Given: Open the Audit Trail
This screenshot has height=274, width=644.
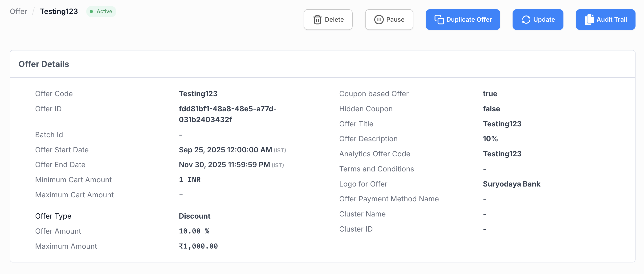Looking at the screenshot, I should [x=605, y=20].
